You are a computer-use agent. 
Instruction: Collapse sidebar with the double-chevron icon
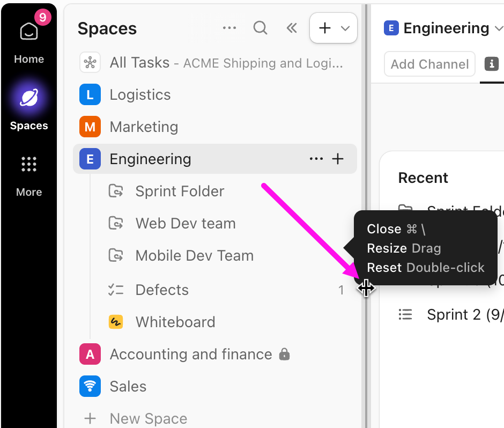[292, 28]
